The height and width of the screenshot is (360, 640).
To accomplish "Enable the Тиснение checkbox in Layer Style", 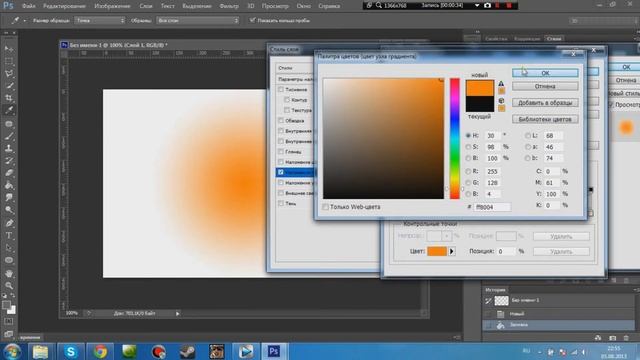I will pyautogui.click(x=281, y=89).
